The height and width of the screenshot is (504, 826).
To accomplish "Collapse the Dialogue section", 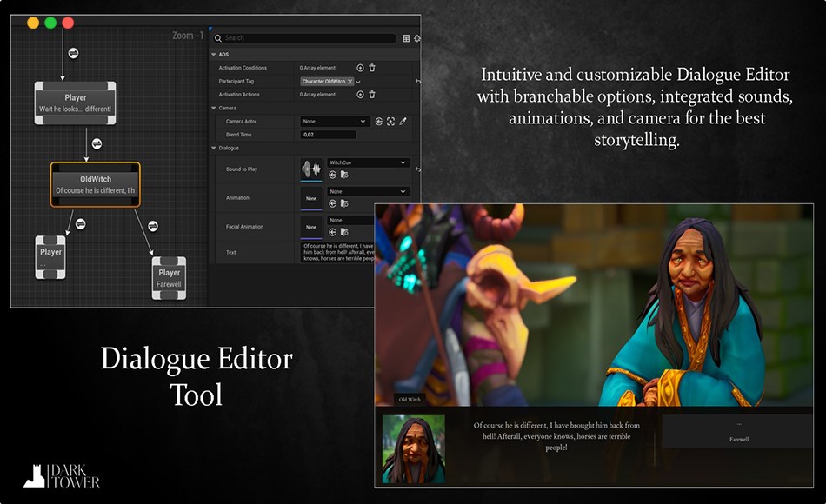I will [x=212, y=147].
